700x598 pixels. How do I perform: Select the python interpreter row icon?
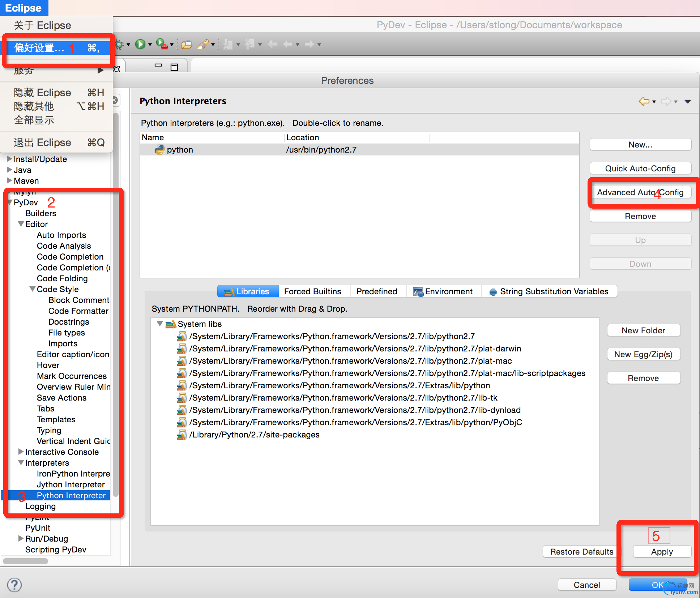159,150
